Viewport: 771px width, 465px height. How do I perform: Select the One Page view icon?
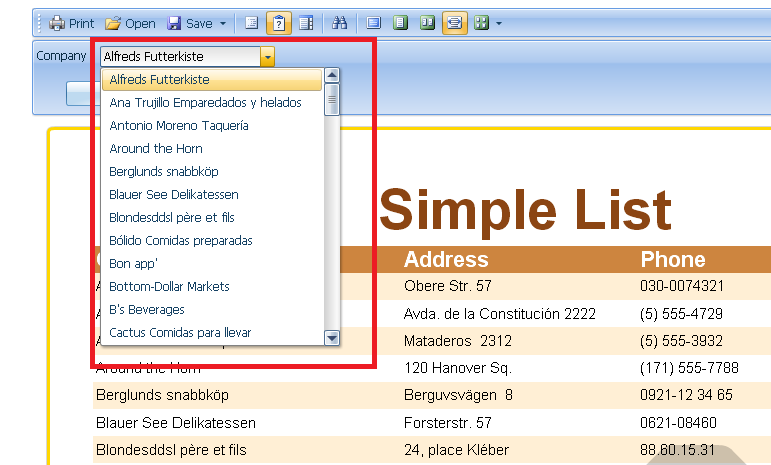401,23
